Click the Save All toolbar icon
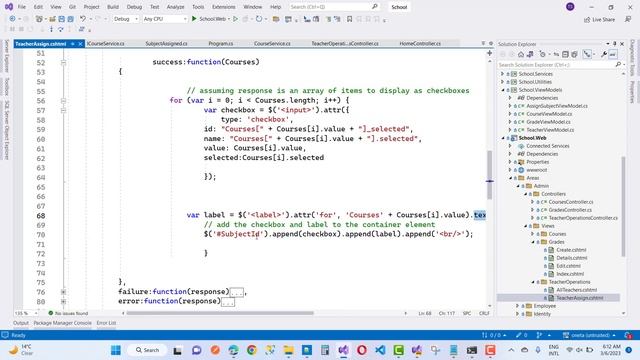 point(71,19)
